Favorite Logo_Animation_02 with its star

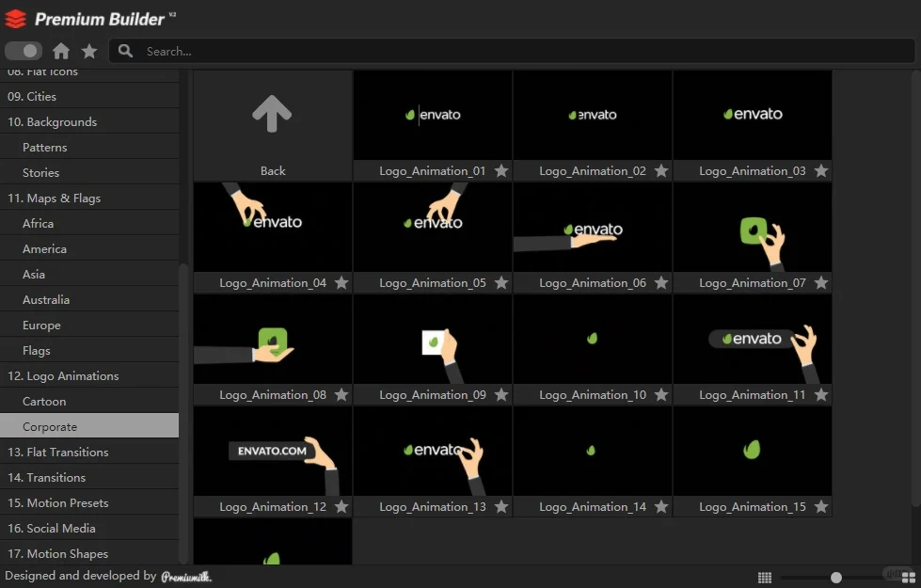(661, 171)
